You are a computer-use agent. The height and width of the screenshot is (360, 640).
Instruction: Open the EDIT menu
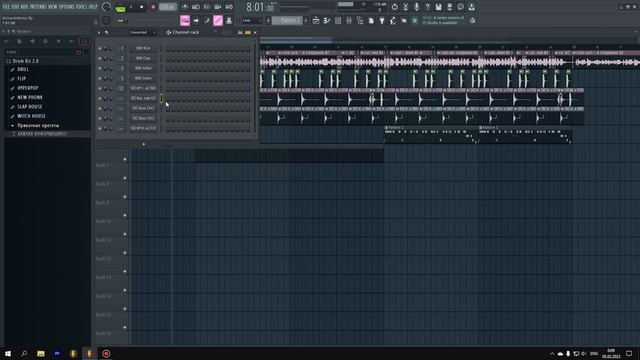click(15, 7)
